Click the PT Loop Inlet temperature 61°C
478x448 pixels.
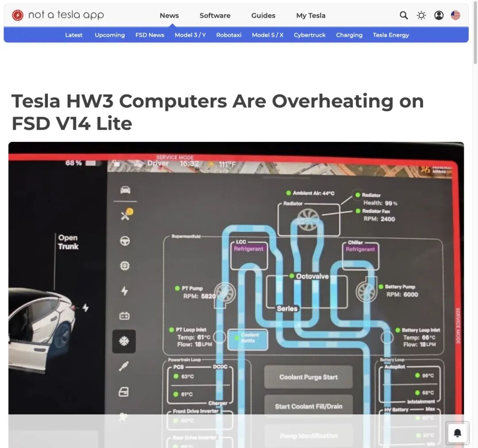(194, 337)
